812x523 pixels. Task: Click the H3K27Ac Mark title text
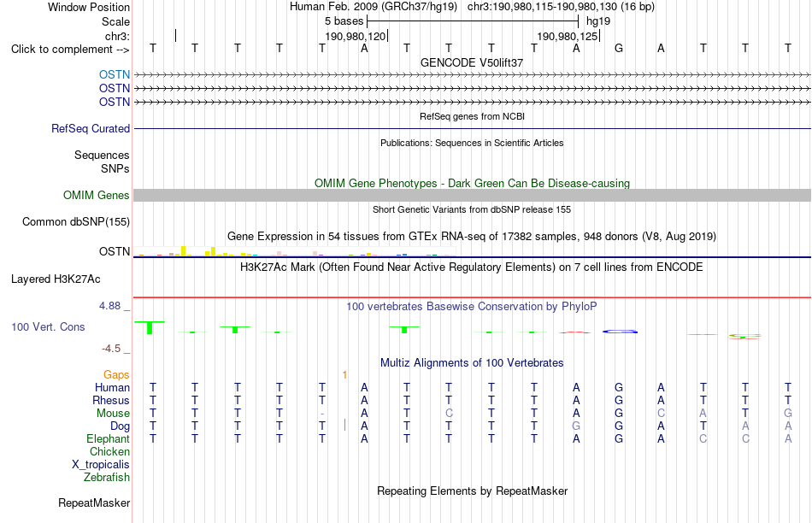coord(472,267)
